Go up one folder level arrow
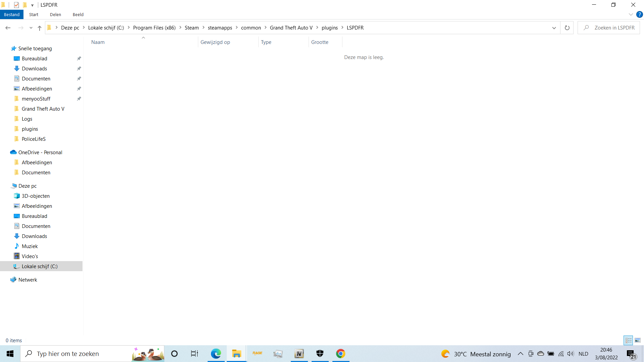The height and width of the screenshot is (362, 644). pos(40,28)
